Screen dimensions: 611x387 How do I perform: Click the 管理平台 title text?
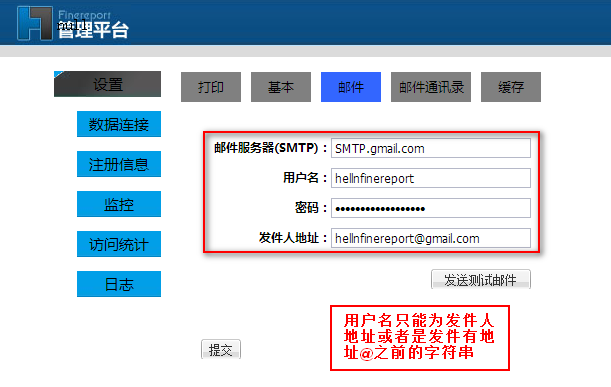click(x=94, y=30)
